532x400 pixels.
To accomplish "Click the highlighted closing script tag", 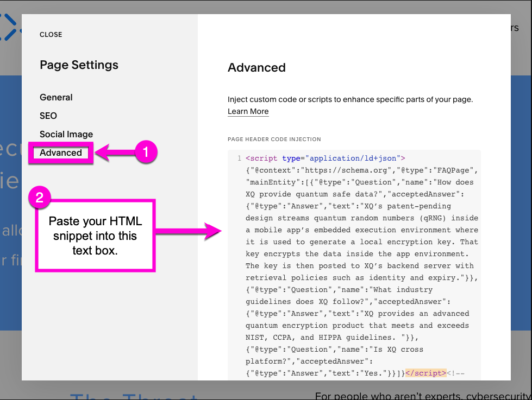I will [x=426, y=373].
